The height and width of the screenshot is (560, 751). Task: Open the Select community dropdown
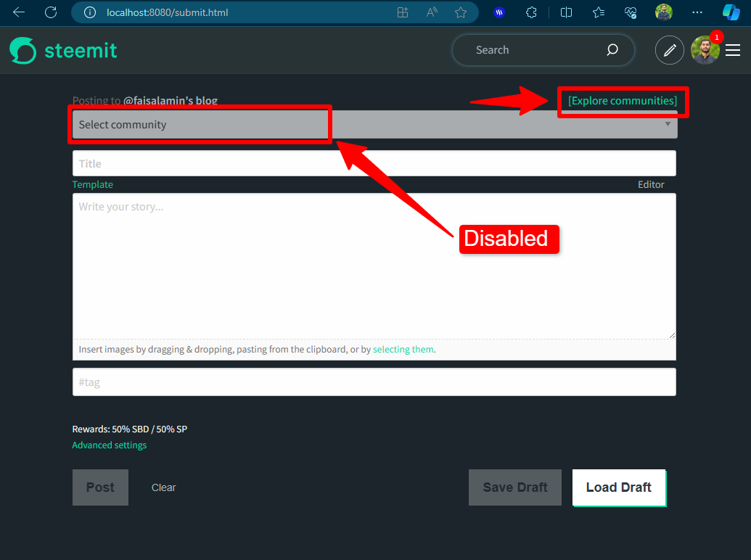pos(374,125)
